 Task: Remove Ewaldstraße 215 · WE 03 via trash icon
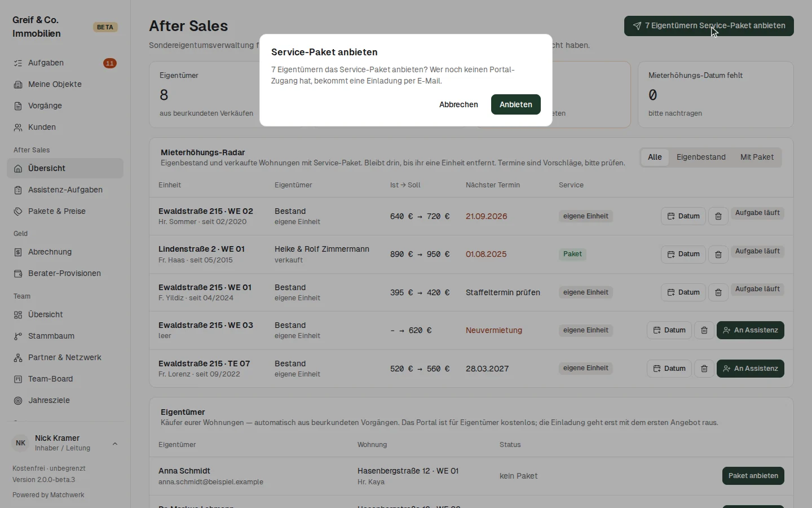tap(704, 330)
